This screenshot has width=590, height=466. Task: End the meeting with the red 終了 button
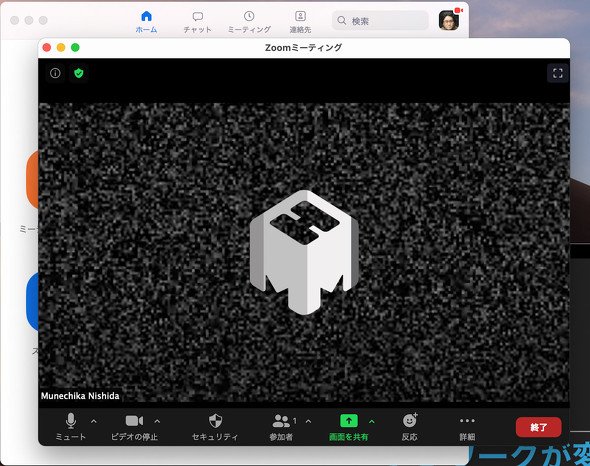pyautogui.click(x=538, y=427)
